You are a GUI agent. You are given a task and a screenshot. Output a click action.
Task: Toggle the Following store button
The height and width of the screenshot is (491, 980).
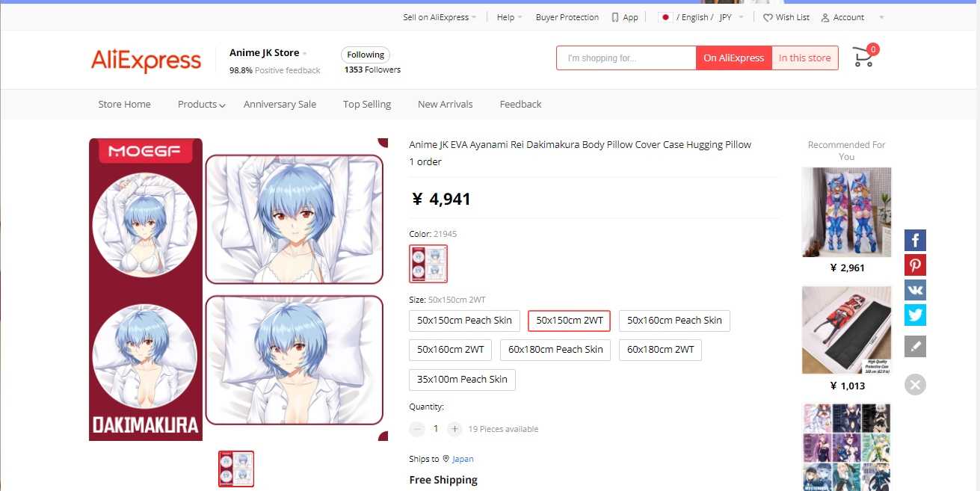[x=366, y=55]
